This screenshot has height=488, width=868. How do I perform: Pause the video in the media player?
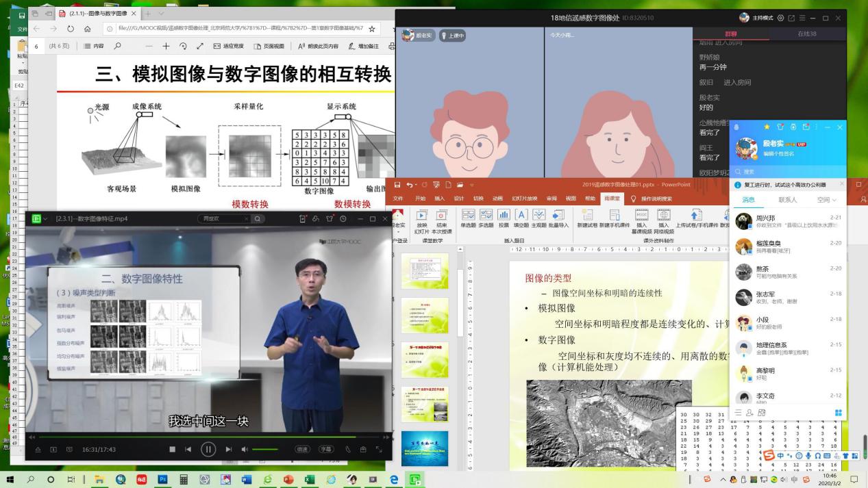click(208, 449)
